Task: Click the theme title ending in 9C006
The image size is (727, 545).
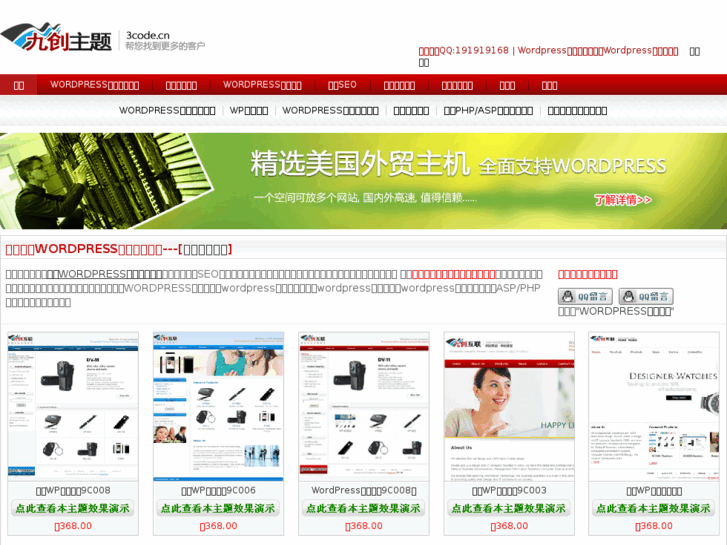Action: tap(218, 490)
